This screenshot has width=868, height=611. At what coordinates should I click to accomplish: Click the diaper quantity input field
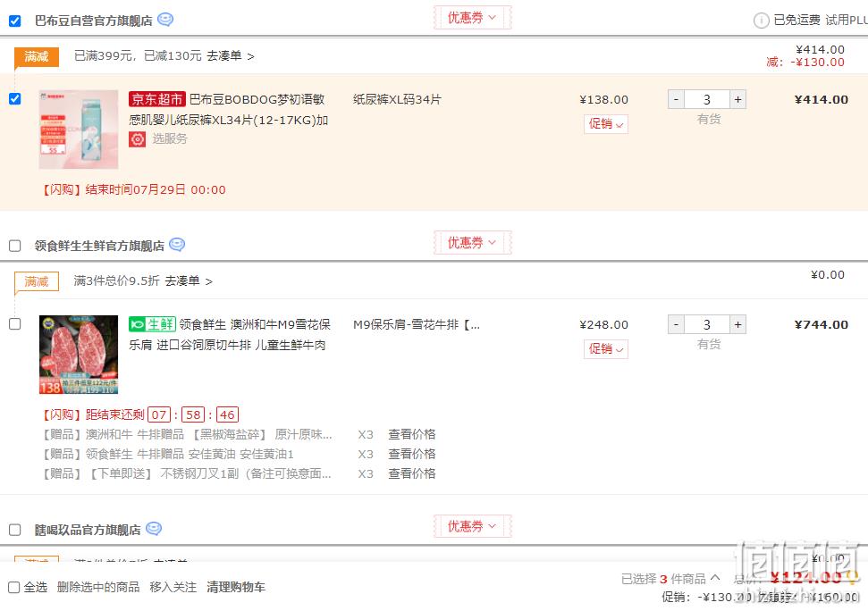tap(707, 99)
